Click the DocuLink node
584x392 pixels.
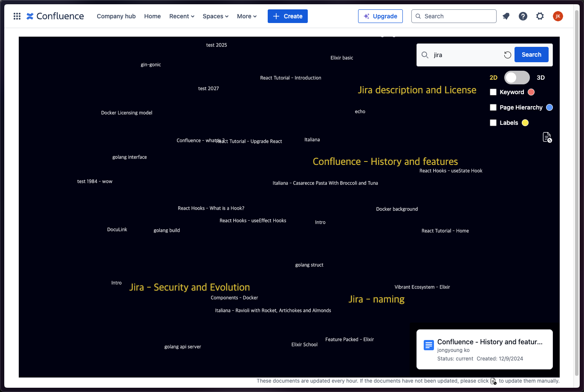point(117,229)
